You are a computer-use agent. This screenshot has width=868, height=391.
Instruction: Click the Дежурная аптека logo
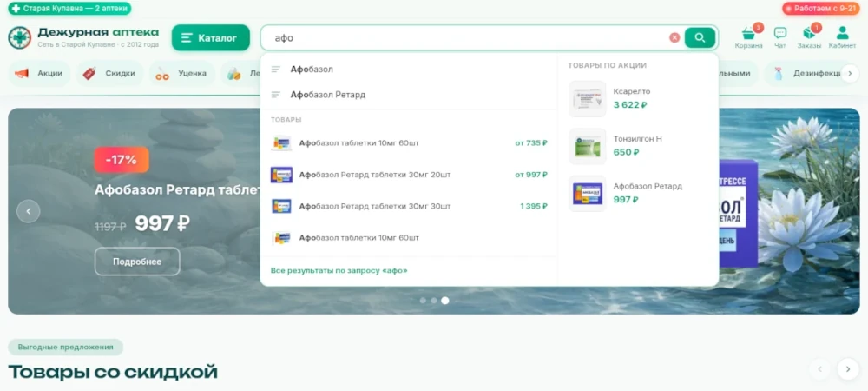83,37
